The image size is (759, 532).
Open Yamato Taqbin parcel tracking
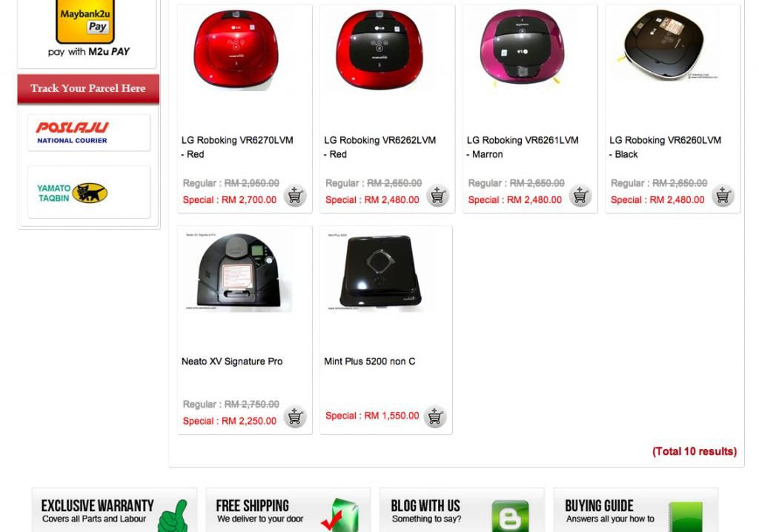(x=89, y=192)
